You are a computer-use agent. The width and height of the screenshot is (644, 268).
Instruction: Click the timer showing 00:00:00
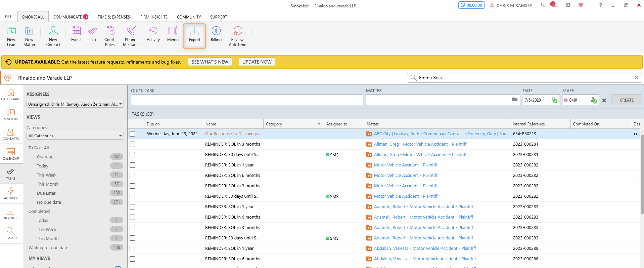pos(471,5)
